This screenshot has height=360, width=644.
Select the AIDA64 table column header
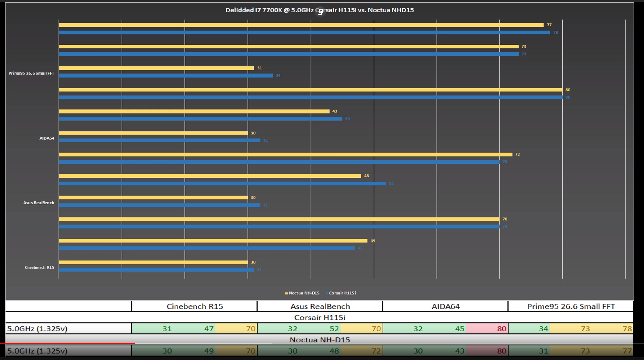445,306
